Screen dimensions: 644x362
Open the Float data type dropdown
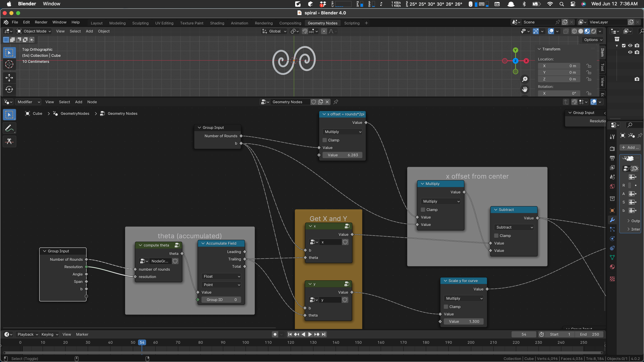point(221,276)
